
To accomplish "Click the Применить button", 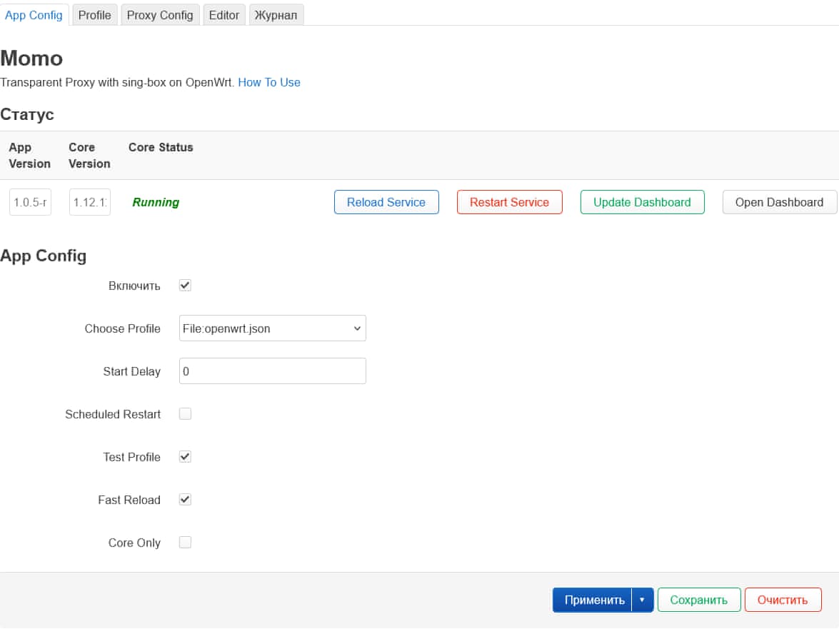I will 593,600.
